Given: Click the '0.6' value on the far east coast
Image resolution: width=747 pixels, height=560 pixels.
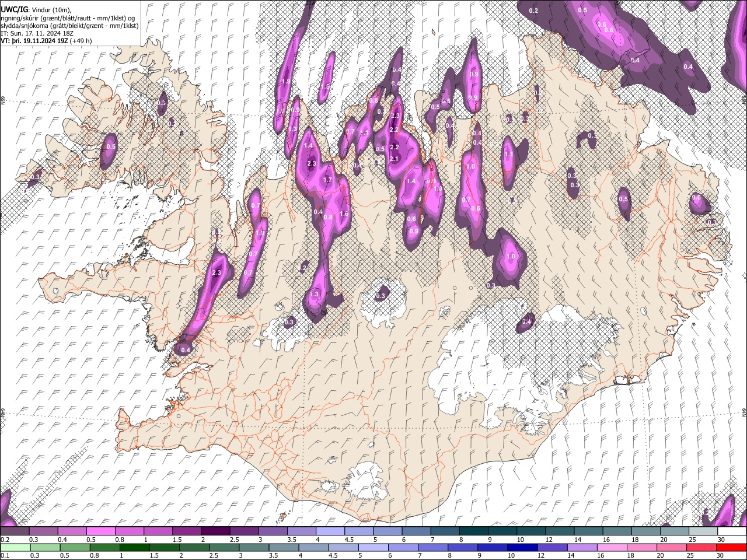Looking at the screenshot, I should coord(696,198).
